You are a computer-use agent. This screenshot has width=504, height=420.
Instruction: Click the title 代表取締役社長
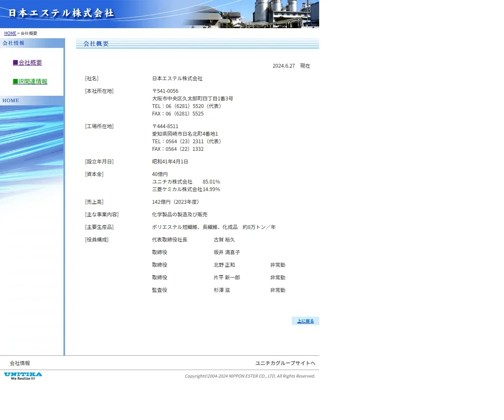pos(170,240)
